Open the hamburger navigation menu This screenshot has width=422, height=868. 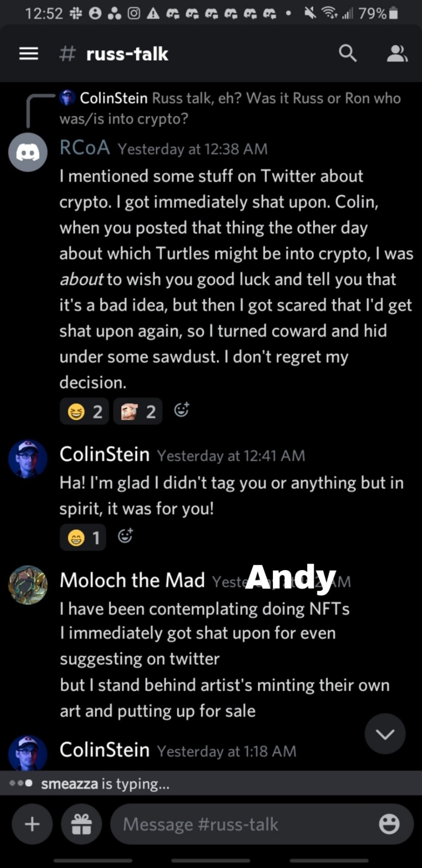click(x=28, y=54)
